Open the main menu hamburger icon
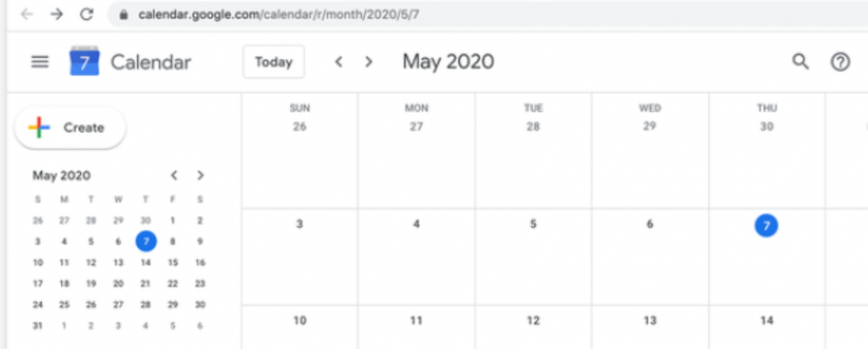This screenshot has height=349, width=868. click(x=39, y=62)
